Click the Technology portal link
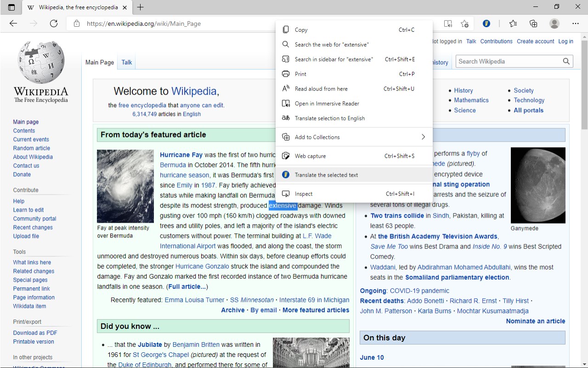Image resolution: width=588 pixels, height=368 pixels. (x=529, y=100)
